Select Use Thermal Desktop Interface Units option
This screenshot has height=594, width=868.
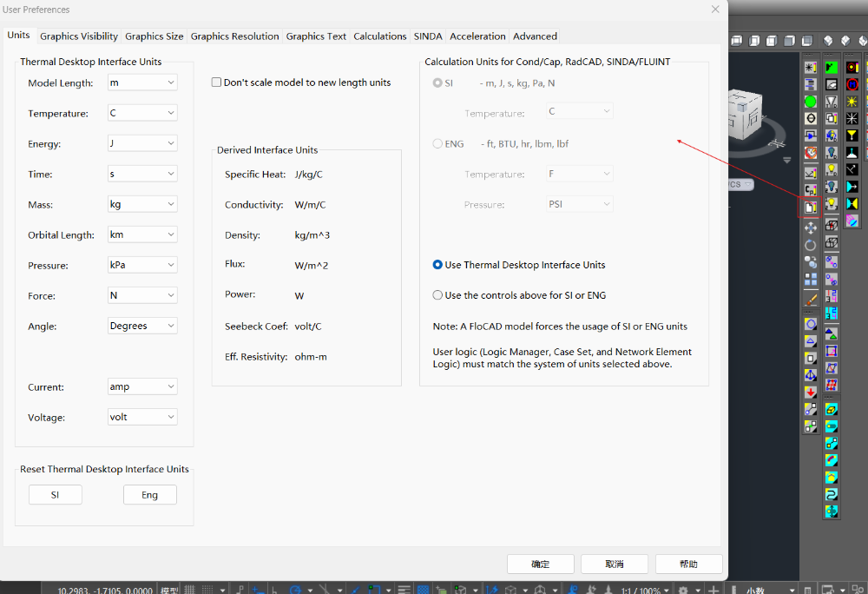pos(438,265)
